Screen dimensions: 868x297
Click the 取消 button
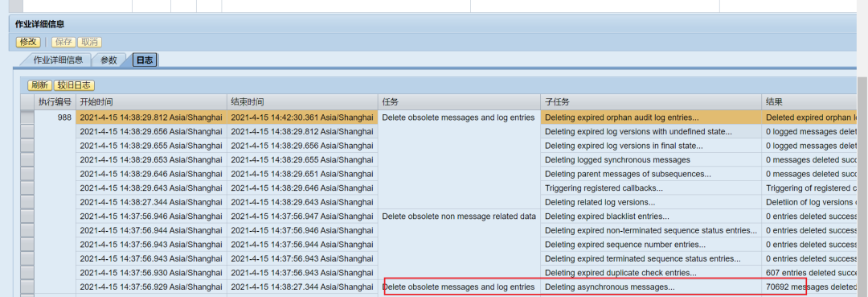click(x=90, y=42)
